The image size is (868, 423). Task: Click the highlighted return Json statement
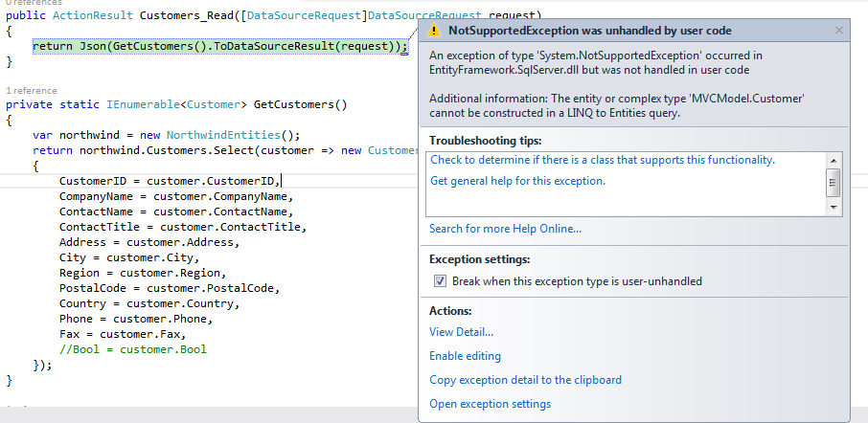[x=219, y=46]
